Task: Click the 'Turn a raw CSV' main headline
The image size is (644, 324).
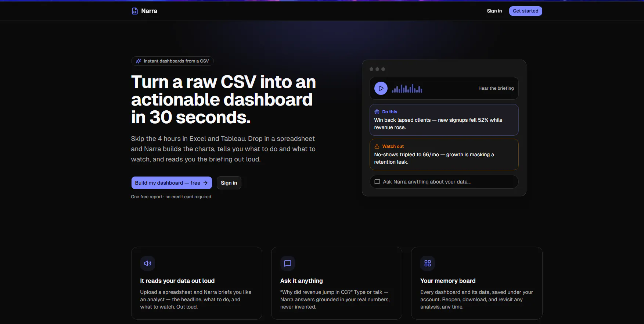Action: tap(224, 100)
